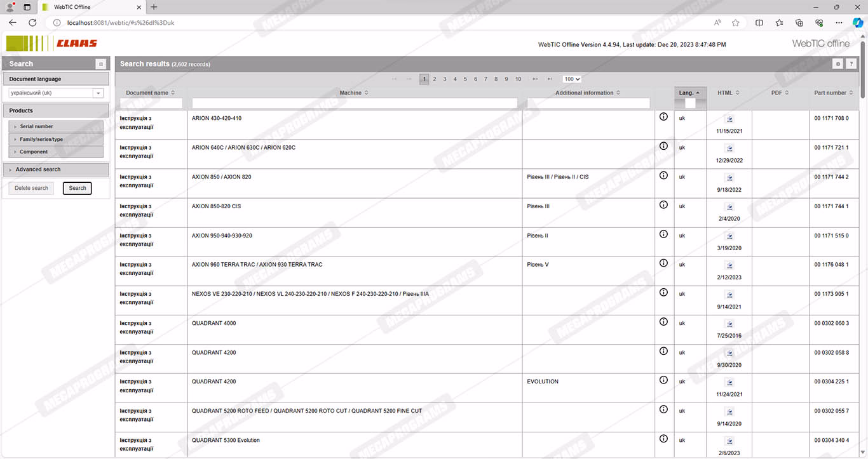Image resolution: width=868 pixels, height=459 pixels.
Task: Click the Delete search button
Action: pyautogui.click(x=31, y=188)
